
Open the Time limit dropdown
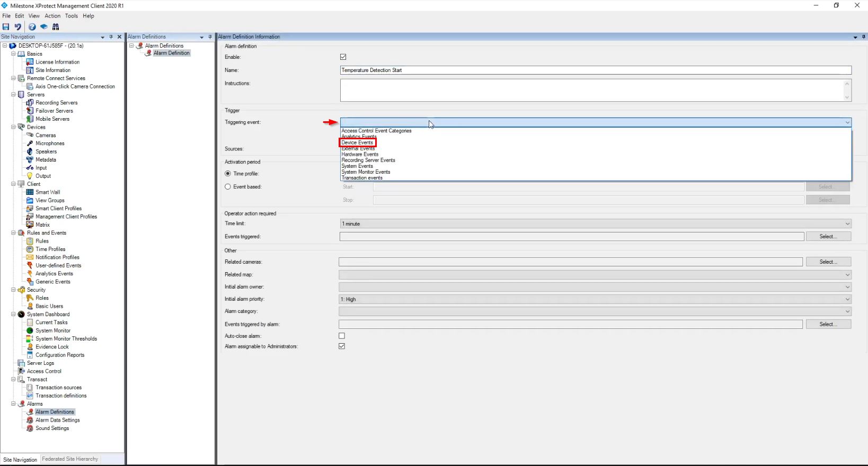(x=595, y=224)
